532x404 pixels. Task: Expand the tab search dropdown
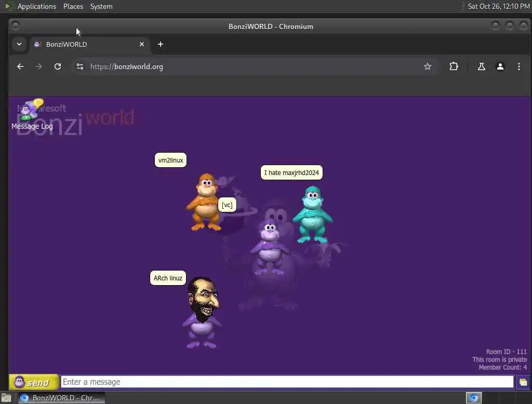[x=19, y=45]
